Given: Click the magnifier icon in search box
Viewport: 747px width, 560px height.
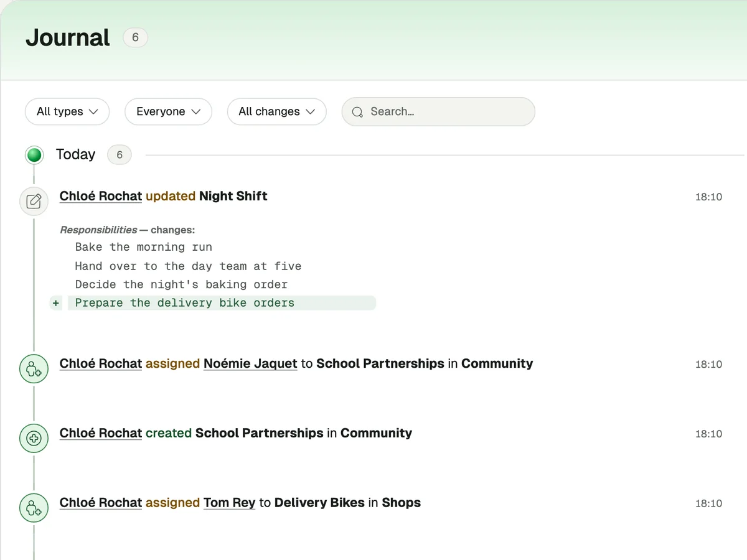Looking at the screenshot, I should coord(357,112).
